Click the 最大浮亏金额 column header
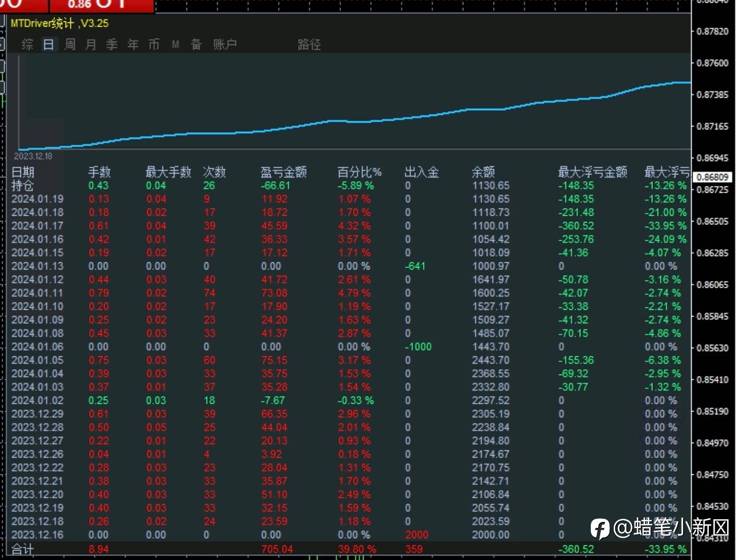Screen dimensions: 737x560 [593, 172]
